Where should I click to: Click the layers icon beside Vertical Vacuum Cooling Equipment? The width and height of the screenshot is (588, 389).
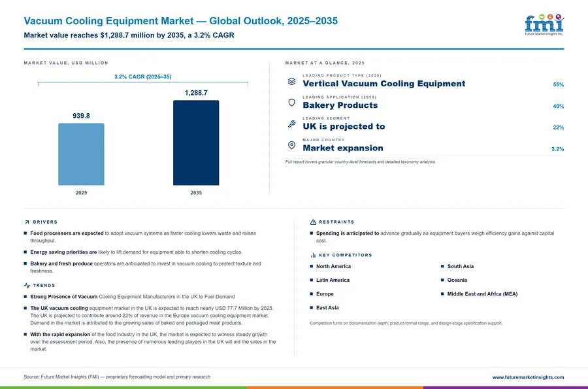pos(291,82)
